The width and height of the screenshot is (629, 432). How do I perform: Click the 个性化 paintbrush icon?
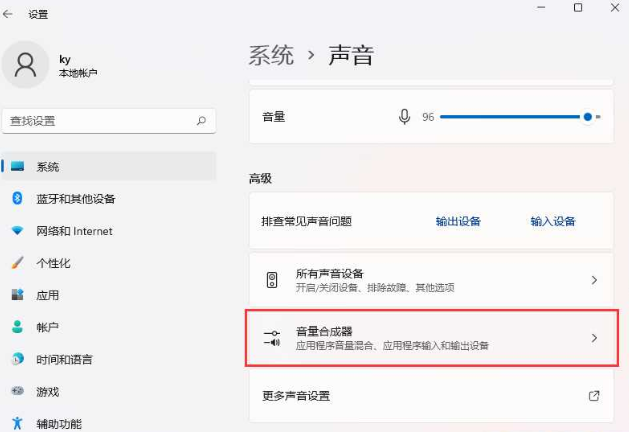point(17,263)
